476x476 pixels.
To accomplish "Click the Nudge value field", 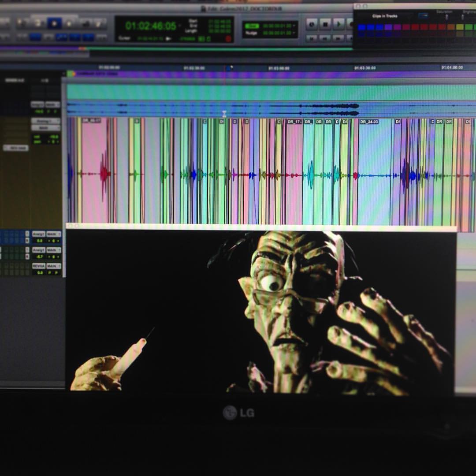I will click(x=276, y=33).
